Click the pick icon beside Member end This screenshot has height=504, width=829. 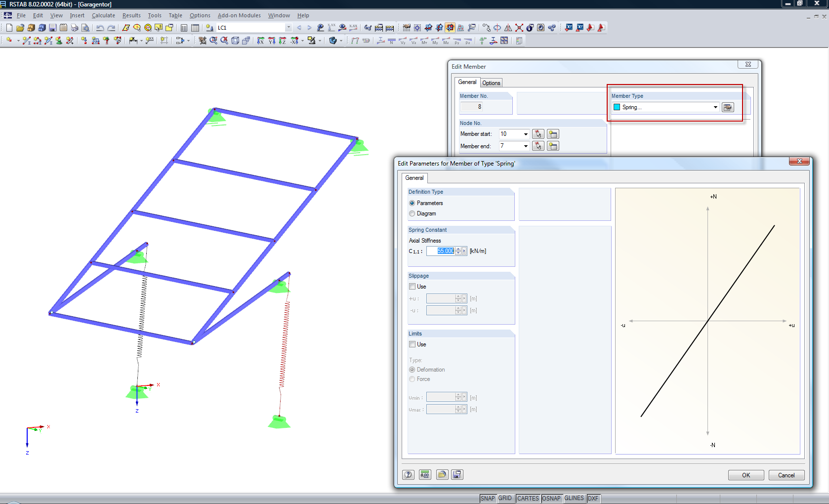pos(538,146)
